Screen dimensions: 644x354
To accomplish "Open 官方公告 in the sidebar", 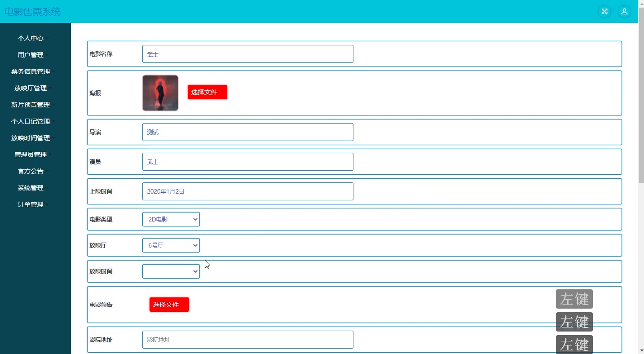I will [x=33, y=171].
